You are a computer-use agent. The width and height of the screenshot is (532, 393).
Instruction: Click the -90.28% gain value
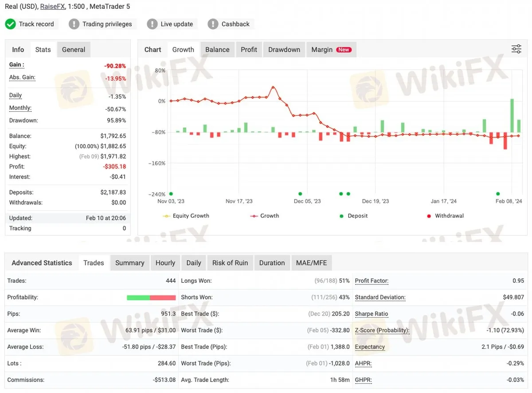coord(115,66)
